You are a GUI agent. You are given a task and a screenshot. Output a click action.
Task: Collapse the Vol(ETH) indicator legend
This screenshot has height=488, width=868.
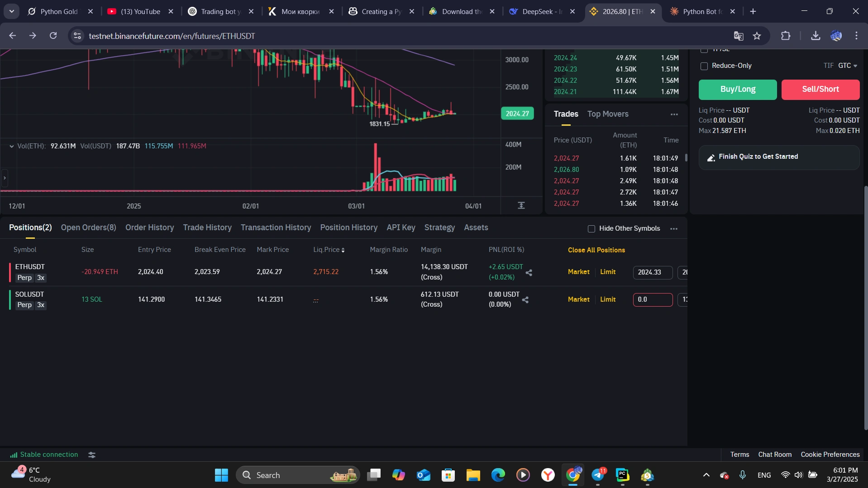(11, 146)
